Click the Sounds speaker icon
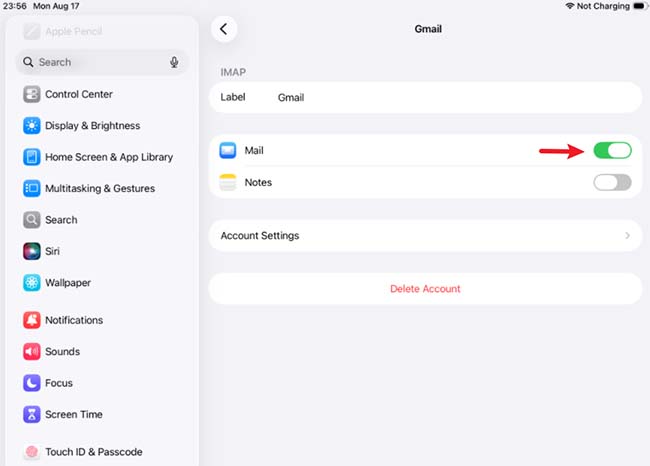 [x=32, y=352]
